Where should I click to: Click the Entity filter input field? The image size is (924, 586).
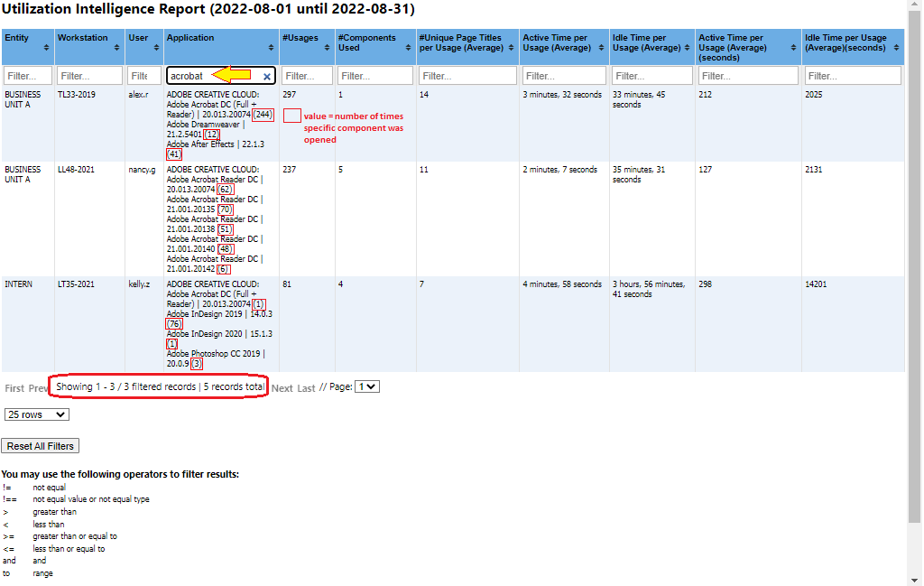[27, 77]
